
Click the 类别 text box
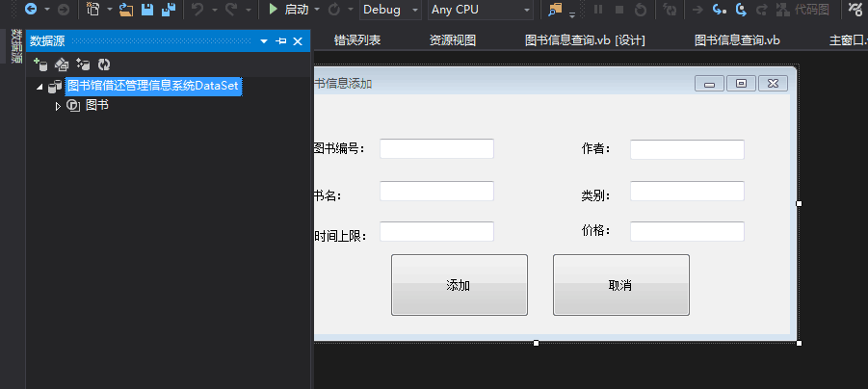[687, 192]
